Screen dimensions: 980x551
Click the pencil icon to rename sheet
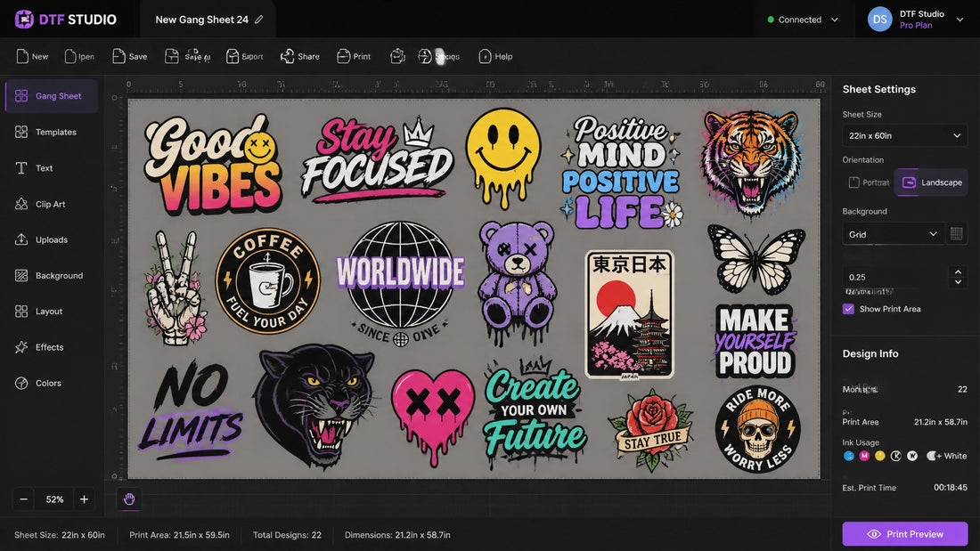click(x=258, y=20)
